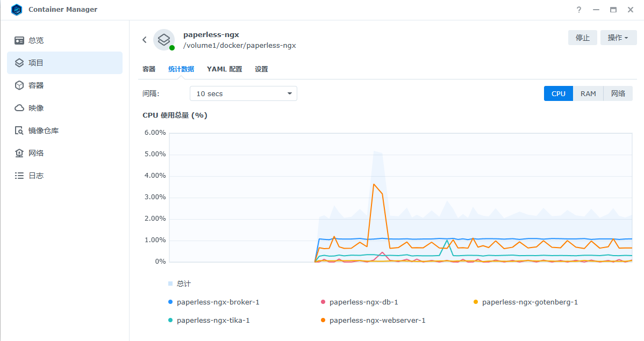Click the 映像 cloud image icon
The width and height of the screenshot is (644, 341).
(19, 108)
